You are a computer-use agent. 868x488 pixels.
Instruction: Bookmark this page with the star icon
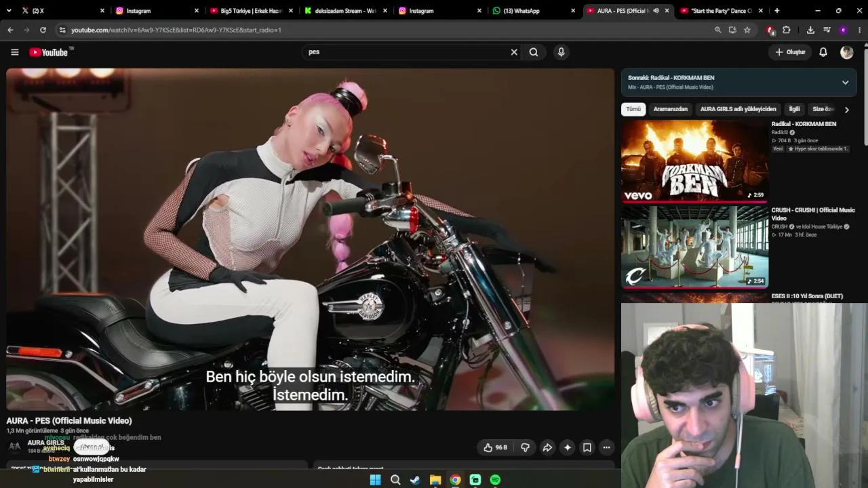[747, 30]
